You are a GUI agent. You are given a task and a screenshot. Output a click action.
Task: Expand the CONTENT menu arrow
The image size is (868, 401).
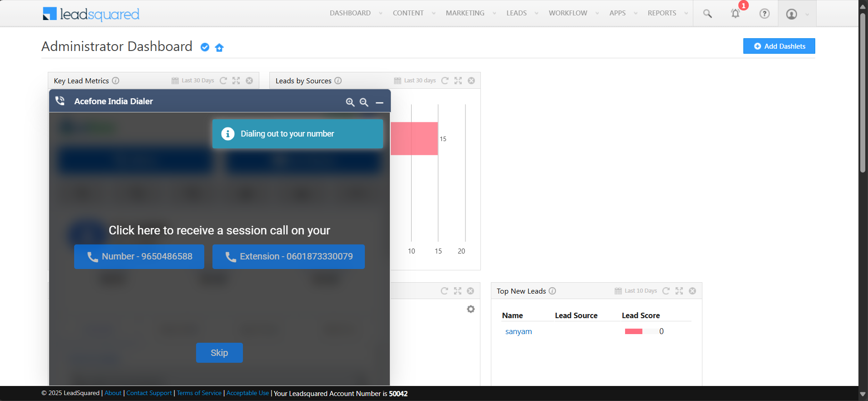coord(434,13)
